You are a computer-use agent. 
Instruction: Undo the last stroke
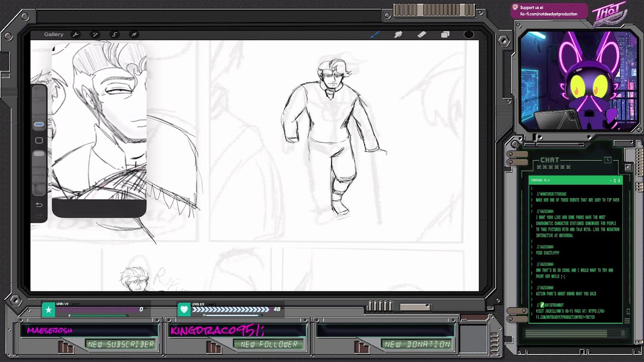click(x=39, y=205)
